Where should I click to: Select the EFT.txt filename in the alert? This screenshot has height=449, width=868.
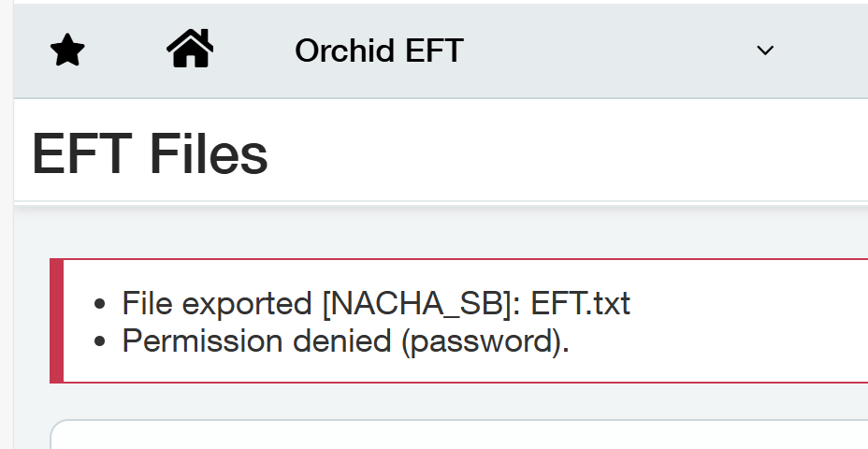click(581, 304)
